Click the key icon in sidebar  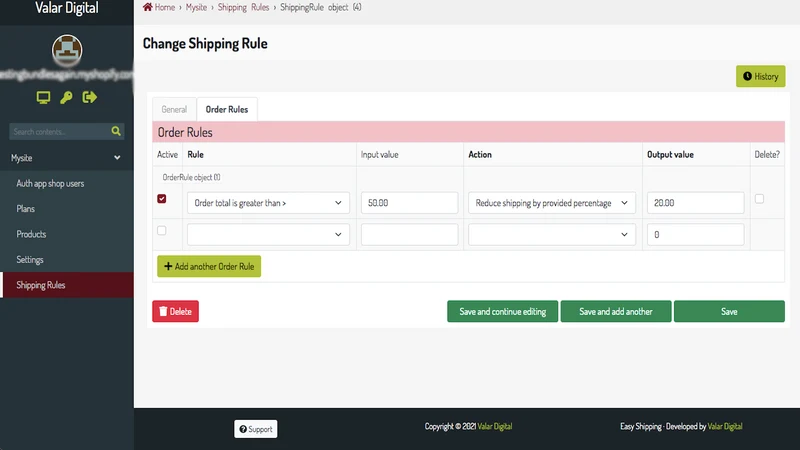coord(66,97)
